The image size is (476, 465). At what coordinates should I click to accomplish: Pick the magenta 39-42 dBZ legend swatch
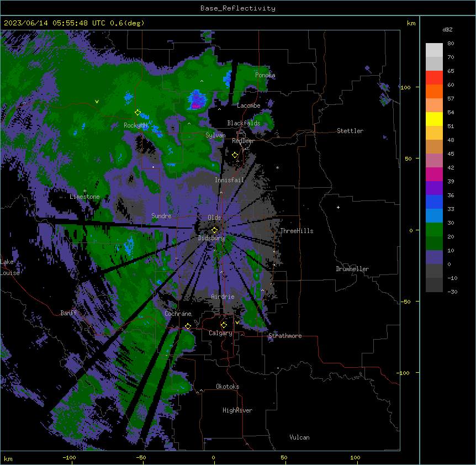coord(434,175)
